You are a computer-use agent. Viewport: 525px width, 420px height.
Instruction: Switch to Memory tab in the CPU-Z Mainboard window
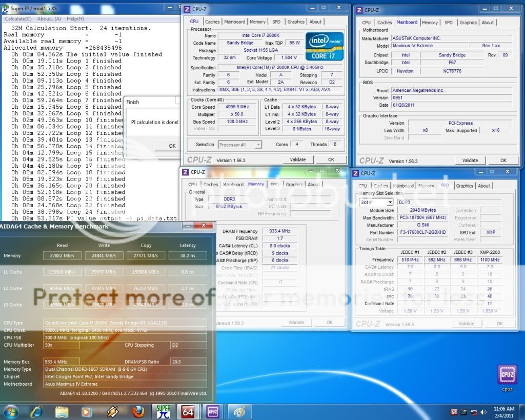(430, 23)
